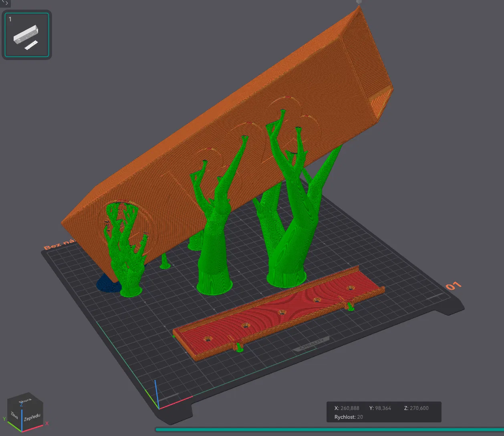Click the Bez ná... plate name label
The height and width of the screenshot is (436, 504).
click(60, 244)
